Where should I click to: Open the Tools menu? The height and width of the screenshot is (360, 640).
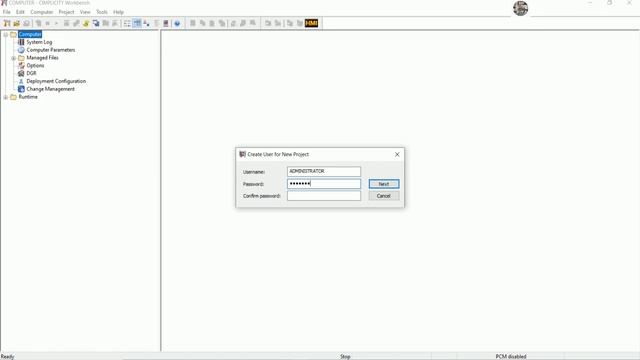(102, 12)
